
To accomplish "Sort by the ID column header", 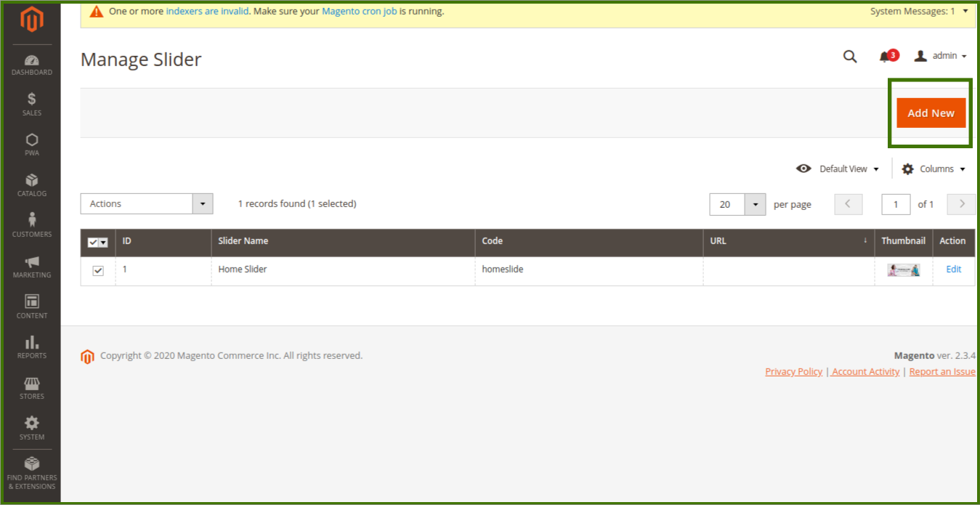I will point(163,241).
